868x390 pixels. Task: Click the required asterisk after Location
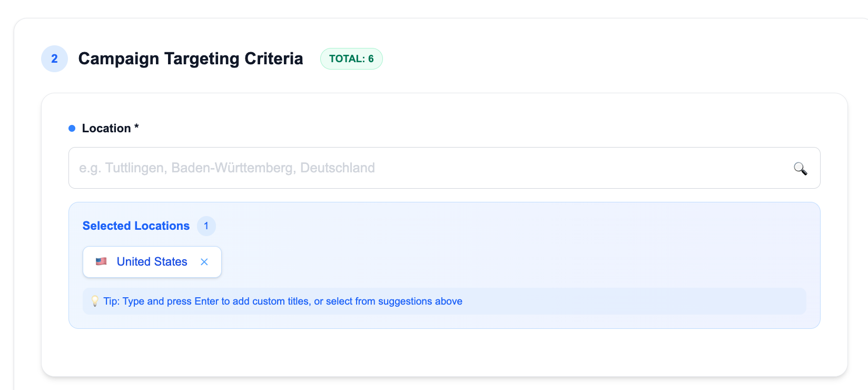[x=136, y=127]
